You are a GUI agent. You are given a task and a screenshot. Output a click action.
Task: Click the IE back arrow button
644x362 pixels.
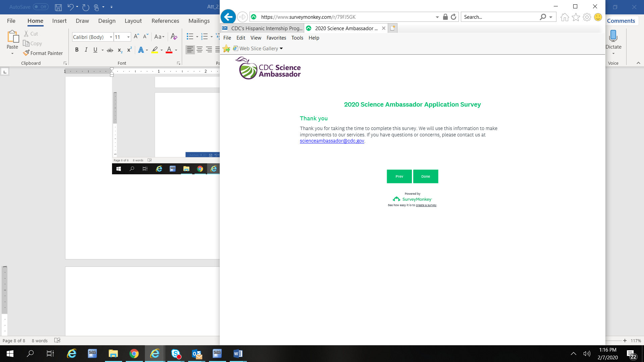click(228, 17)
